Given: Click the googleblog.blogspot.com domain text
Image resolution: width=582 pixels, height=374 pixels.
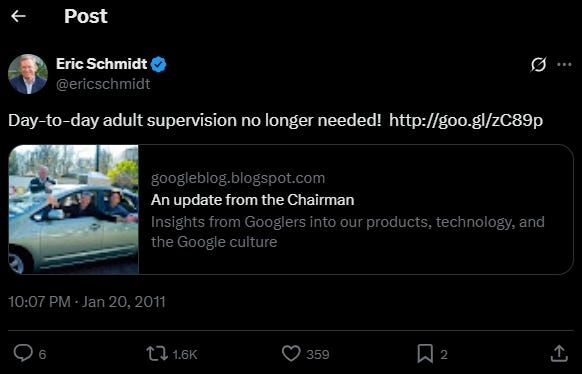Looking at the screenshot, I should click(238, 178).
